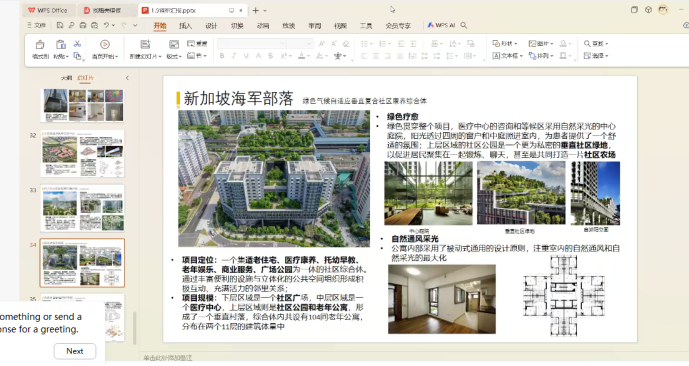689x366 pixels.
Task: Toggle Underline formatting
Action: [246, 56]
